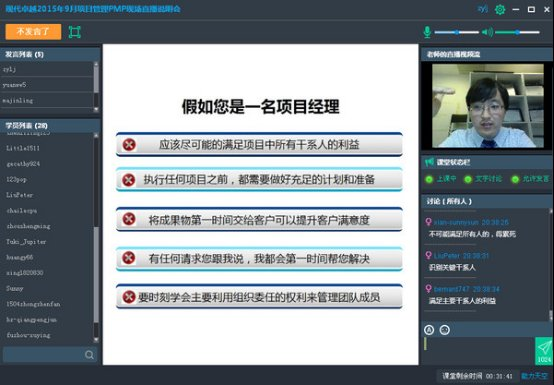Select speaker zylj in speaker list
This screenshot has height=385, width=554.
coord(47,69)
